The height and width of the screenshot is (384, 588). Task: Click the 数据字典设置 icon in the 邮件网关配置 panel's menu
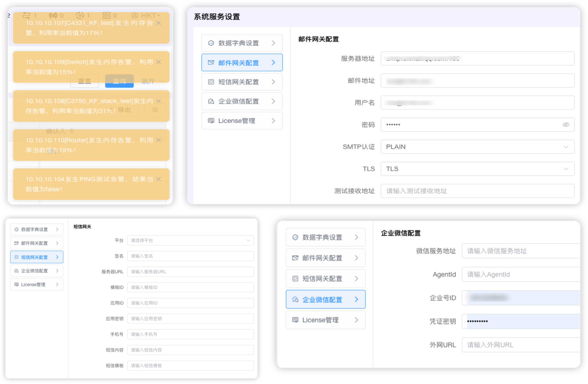[x=211, y=43]
